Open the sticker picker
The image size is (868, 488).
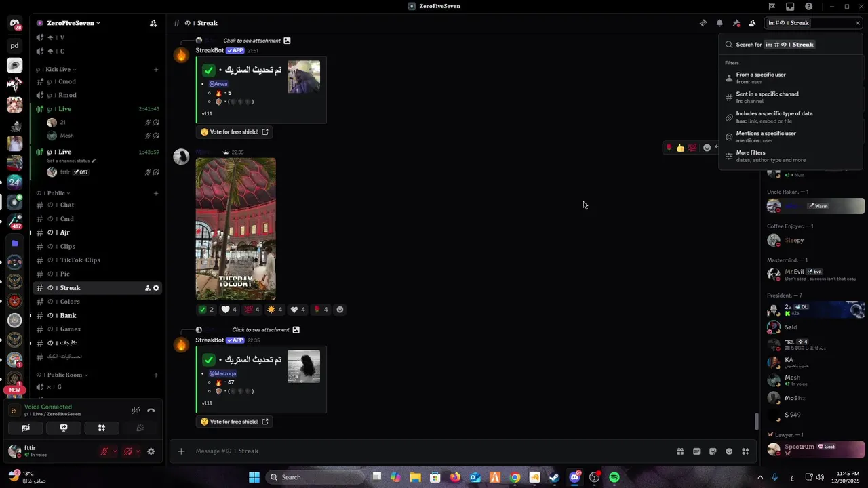713,451
